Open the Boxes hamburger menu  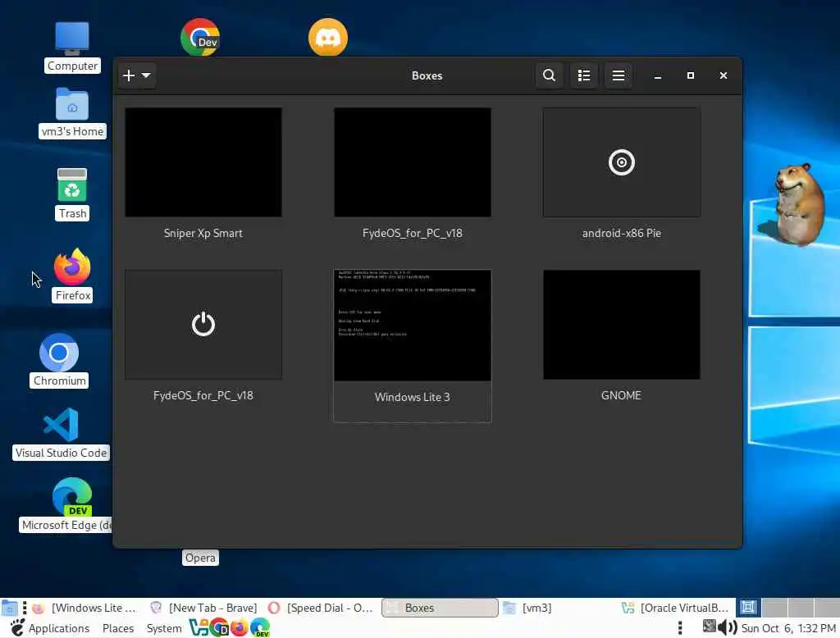pos(619,75)
